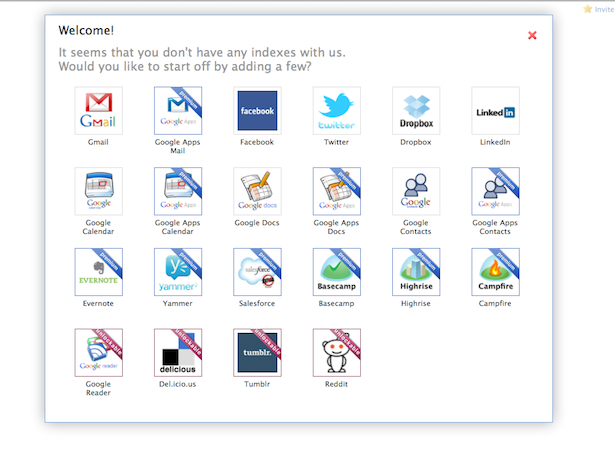Screen dimensions: 615x450
Task: Pick the Campfire flame icon
Action: coord(495,272)
